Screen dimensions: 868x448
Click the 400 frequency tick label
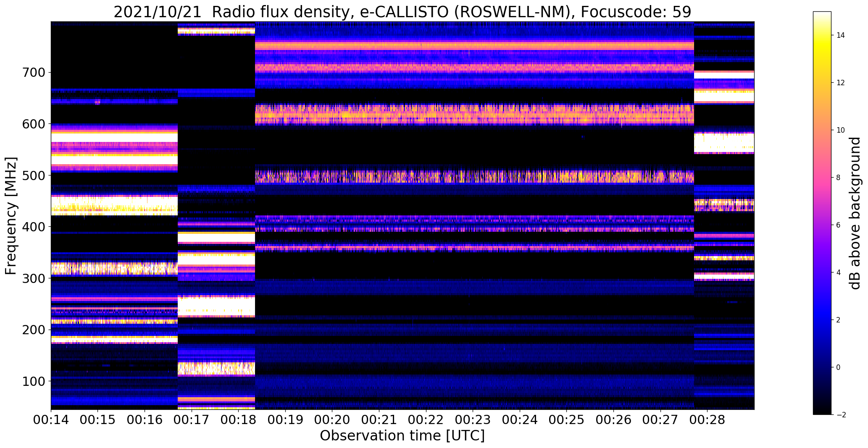33,227
